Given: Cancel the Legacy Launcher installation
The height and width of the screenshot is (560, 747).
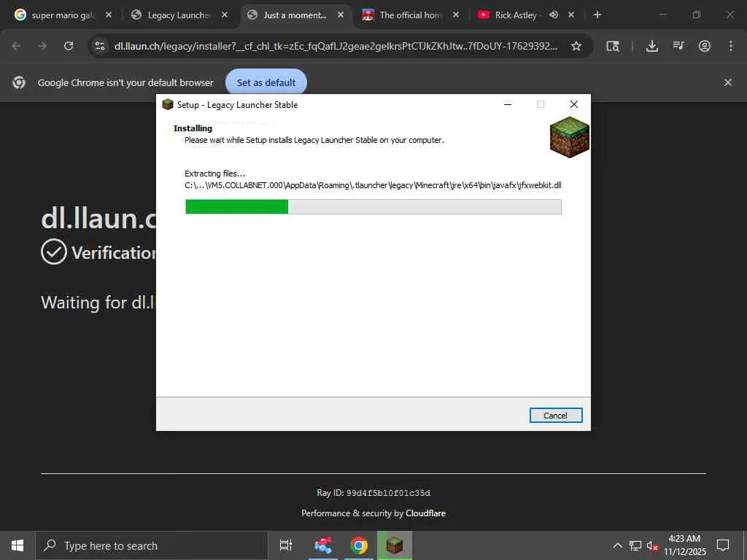Looking at the screenshot, I should click(x=555, y=415).
